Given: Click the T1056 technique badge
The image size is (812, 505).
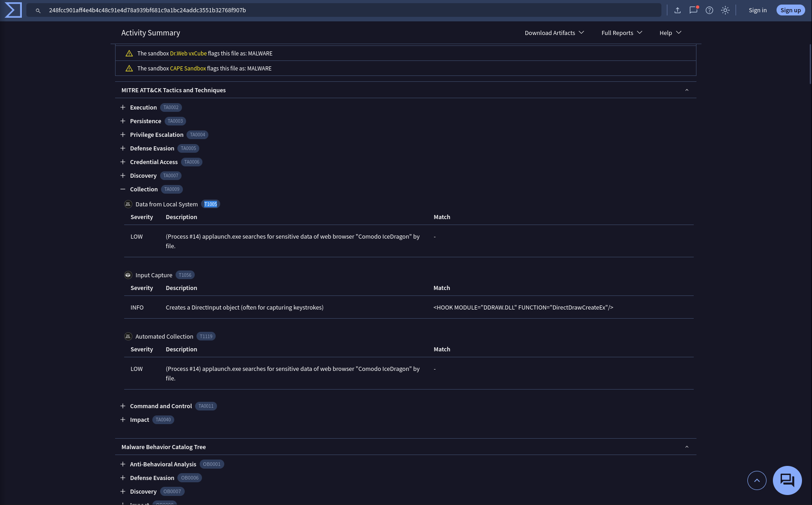Looking at the screenshot, I should [x=185, y=275].
